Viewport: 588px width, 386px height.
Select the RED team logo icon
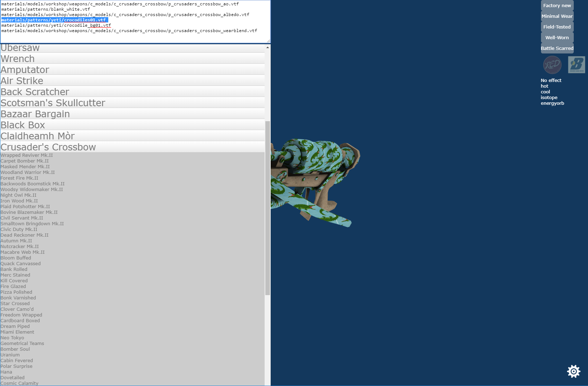tap(552, 65)
